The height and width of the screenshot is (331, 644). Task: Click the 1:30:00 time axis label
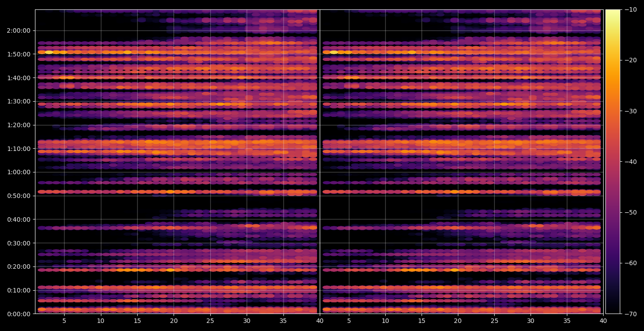tap(19, 101)
